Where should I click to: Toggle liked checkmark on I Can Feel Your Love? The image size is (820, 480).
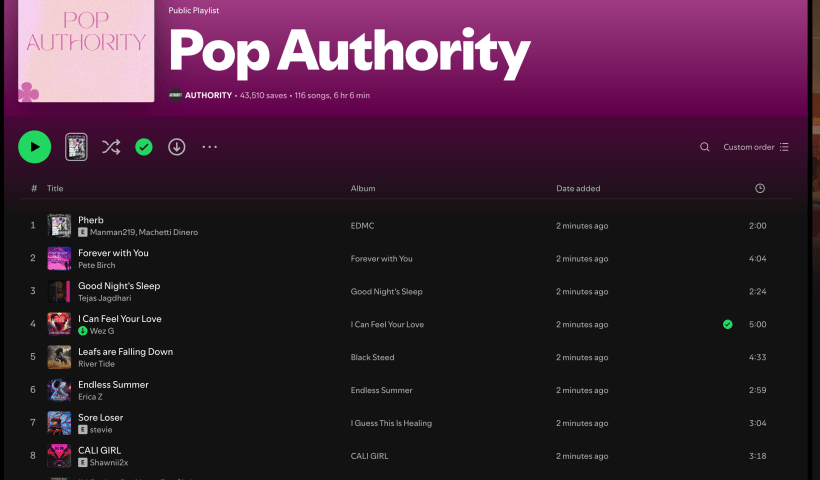[x=728, y=324]
